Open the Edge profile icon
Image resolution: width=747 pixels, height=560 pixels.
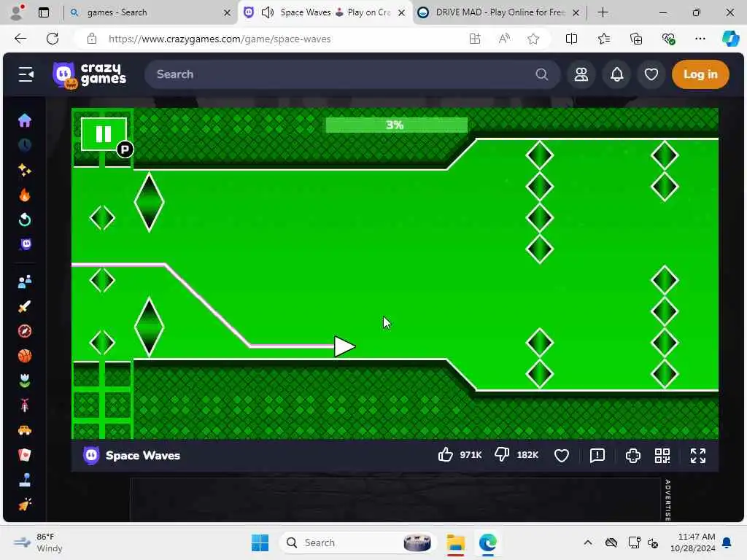[x=18, y=12]
